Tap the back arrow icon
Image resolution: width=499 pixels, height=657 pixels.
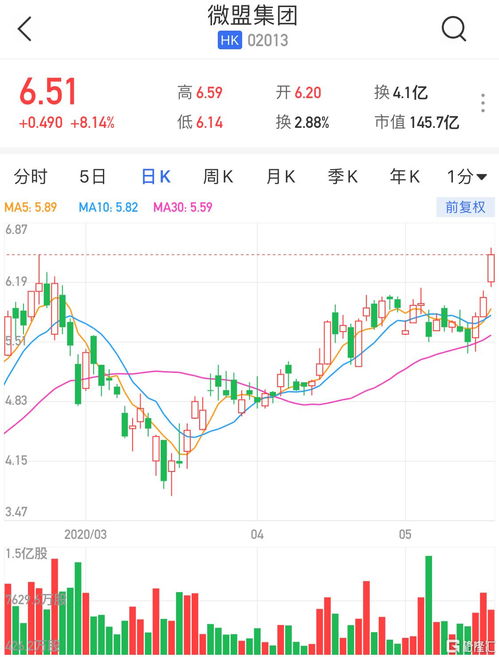point(25,29)
